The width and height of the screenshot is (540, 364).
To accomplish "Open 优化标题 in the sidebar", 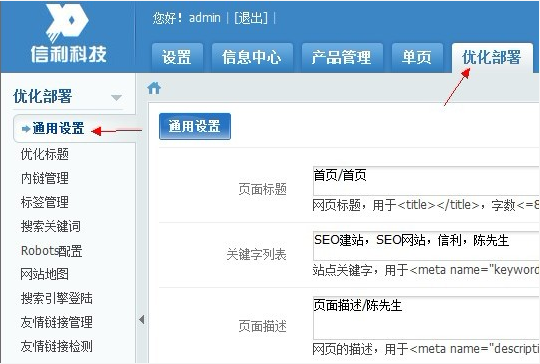I will click(45, 154).
